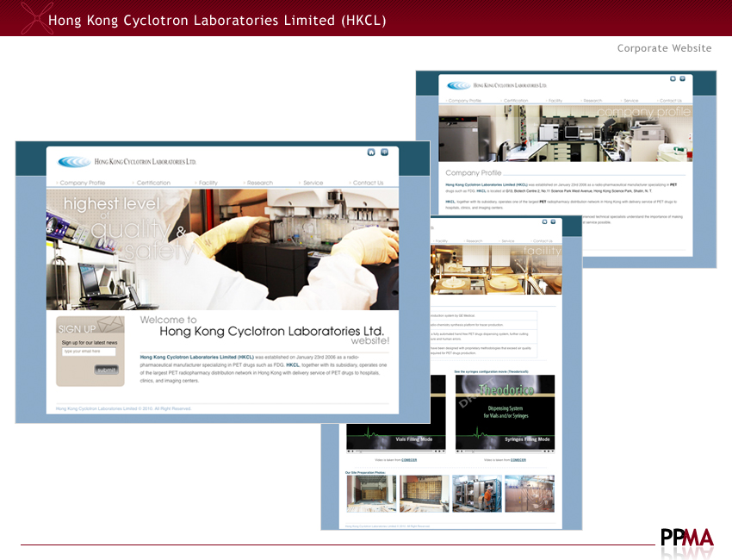The height and width of the screenshot is (560, 732).
Task: Select Research on the facility page menu
Action: coord(474,241)
